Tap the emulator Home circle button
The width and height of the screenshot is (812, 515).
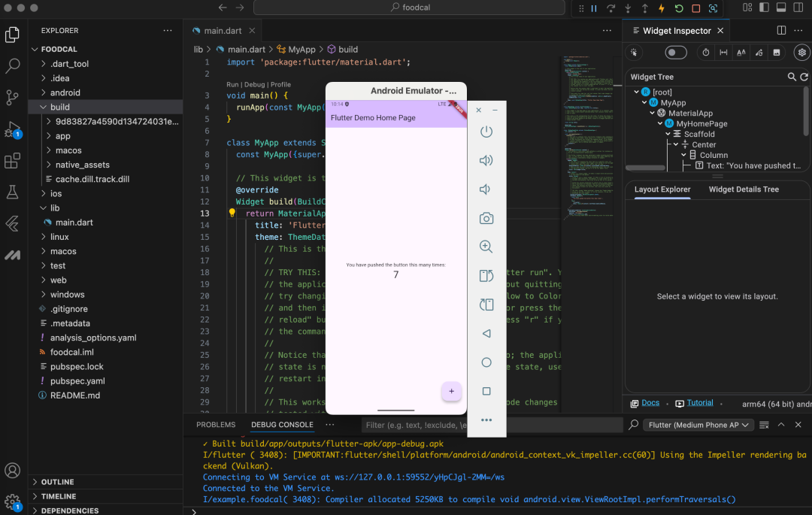[x=486, y=362]
